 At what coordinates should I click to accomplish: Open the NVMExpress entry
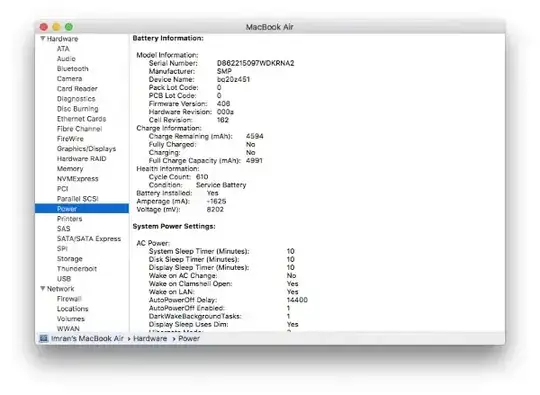[x=77, y=179]
